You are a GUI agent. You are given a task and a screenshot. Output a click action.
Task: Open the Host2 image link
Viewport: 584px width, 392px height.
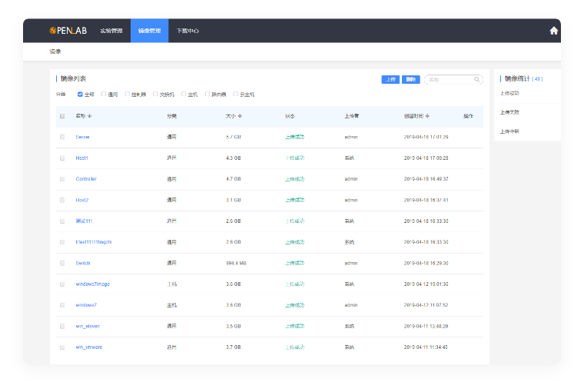coord(82,200)
